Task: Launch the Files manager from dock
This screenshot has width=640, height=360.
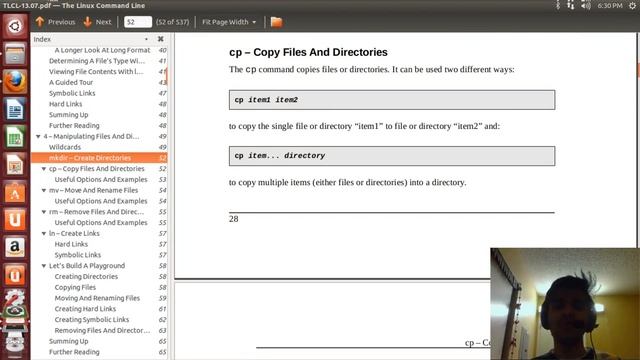Action: (15, 54)
